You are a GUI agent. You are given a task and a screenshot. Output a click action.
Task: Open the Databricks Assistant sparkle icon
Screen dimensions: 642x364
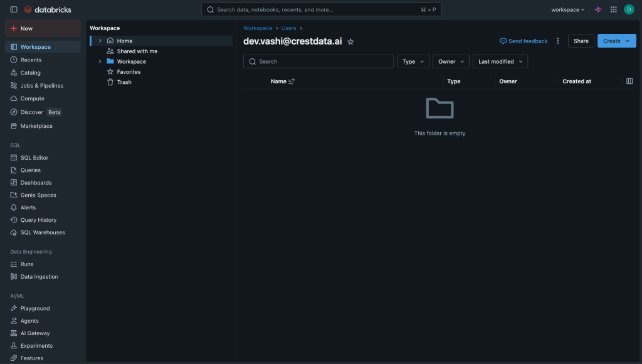598,9
